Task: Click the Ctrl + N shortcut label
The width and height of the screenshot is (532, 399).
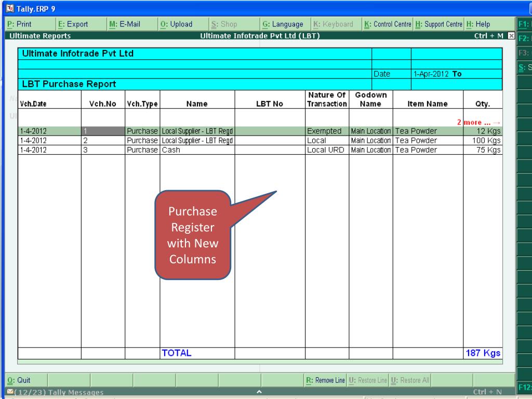Action: pos(487,392)
